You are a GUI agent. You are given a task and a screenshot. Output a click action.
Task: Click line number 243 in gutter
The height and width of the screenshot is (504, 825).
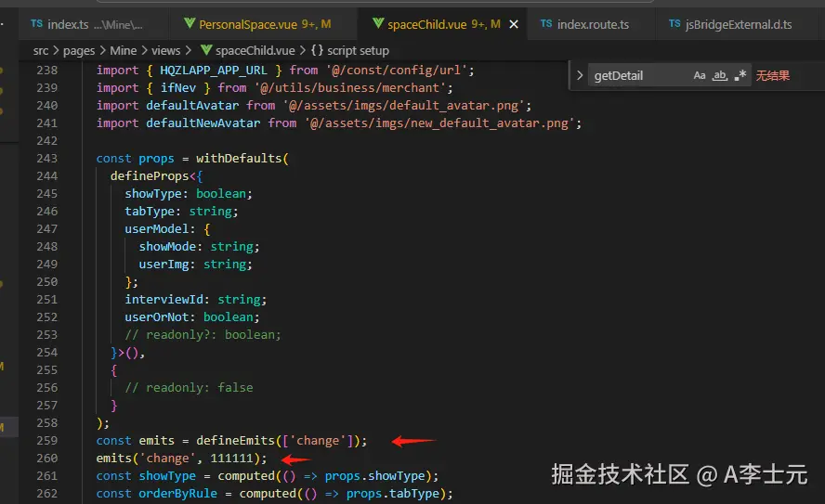click(46, 158)
